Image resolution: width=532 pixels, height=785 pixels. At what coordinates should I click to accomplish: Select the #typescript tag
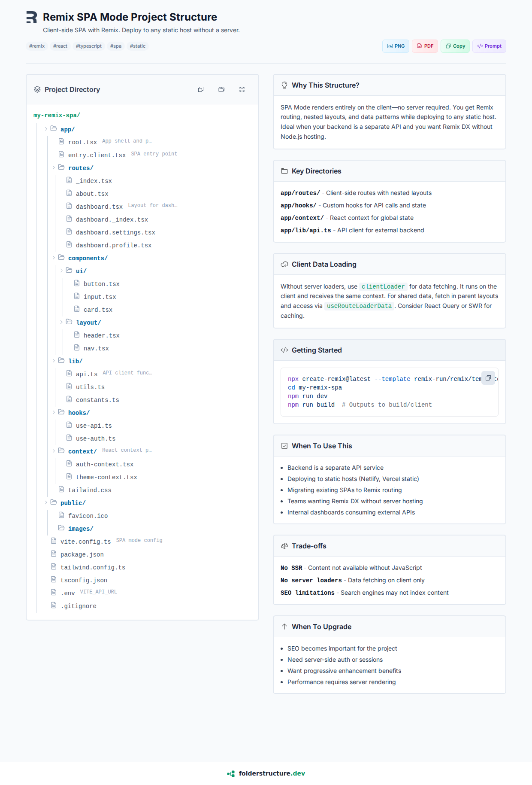[x=89, y=46]
